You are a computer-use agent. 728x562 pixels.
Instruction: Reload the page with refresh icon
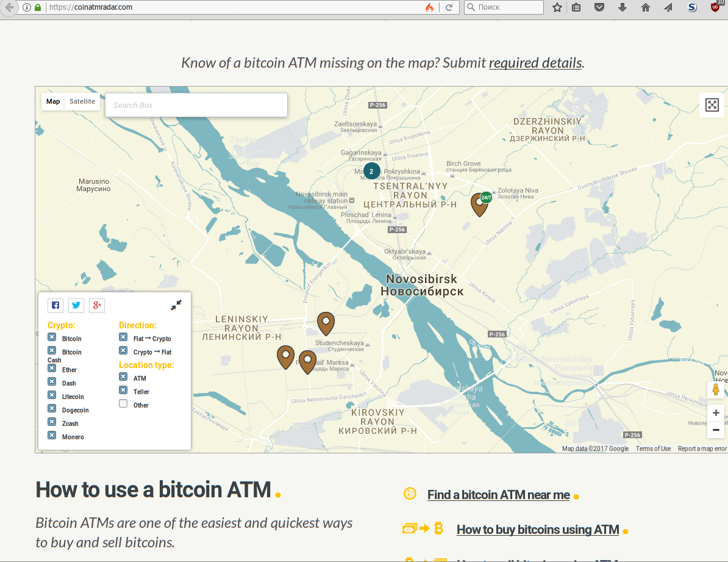click(449, 7)
